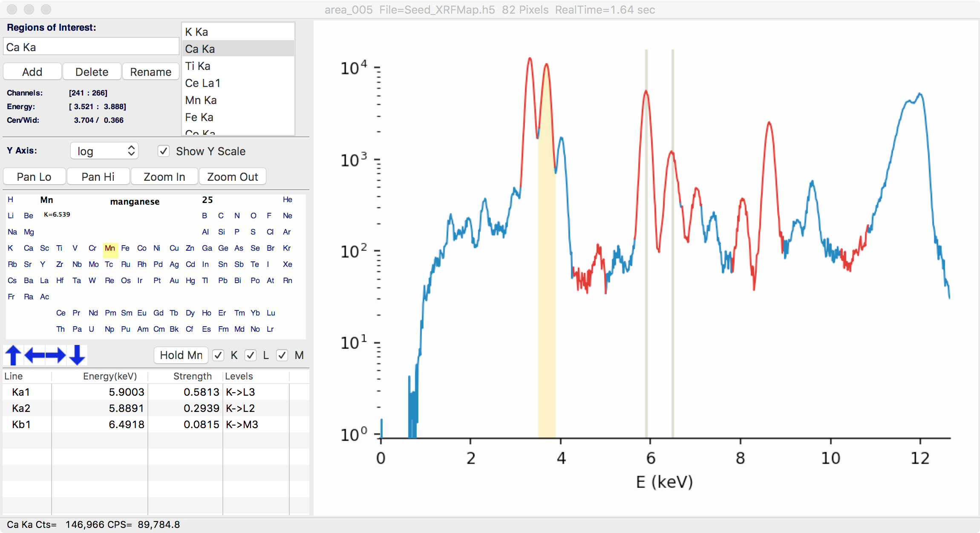Click the ROI name text field
Viewport: 980px width, 533px height.
coord(91,47)
